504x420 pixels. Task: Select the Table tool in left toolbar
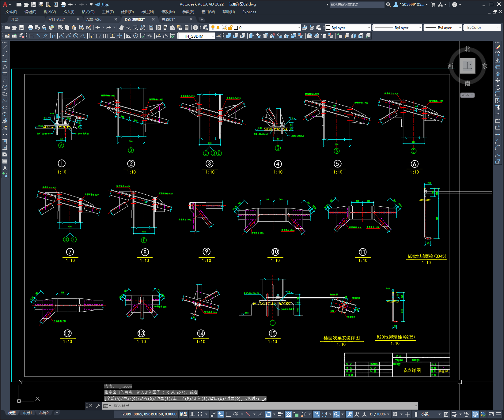tap(5, 161)
